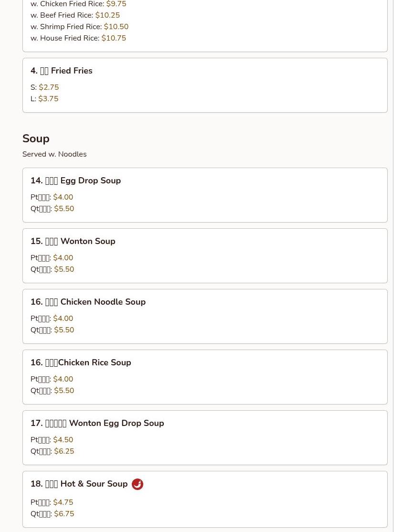Select the Fried Fries item heading
403x532 pixels.
[62, 71]
